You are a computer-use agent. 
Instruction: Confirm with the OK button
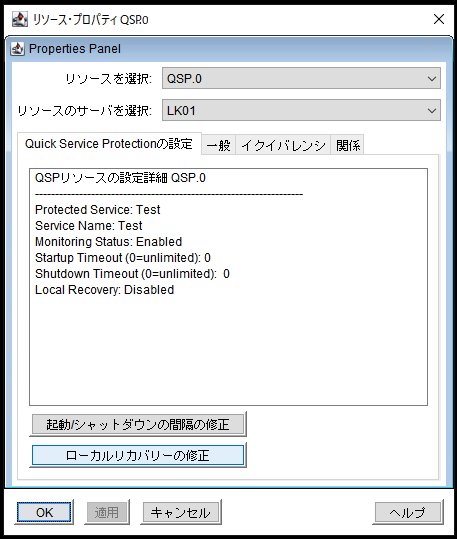click(44, 512)
